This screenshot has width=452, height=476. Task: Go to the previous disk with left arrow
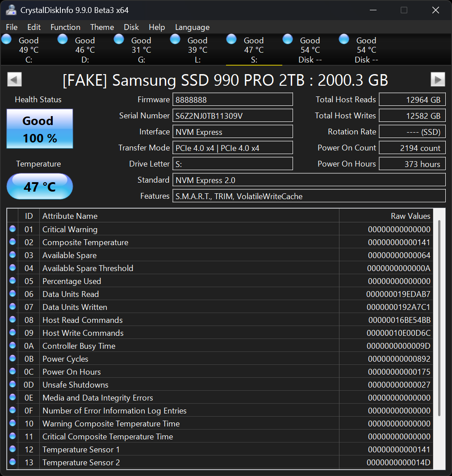click(x=14, y=79)
